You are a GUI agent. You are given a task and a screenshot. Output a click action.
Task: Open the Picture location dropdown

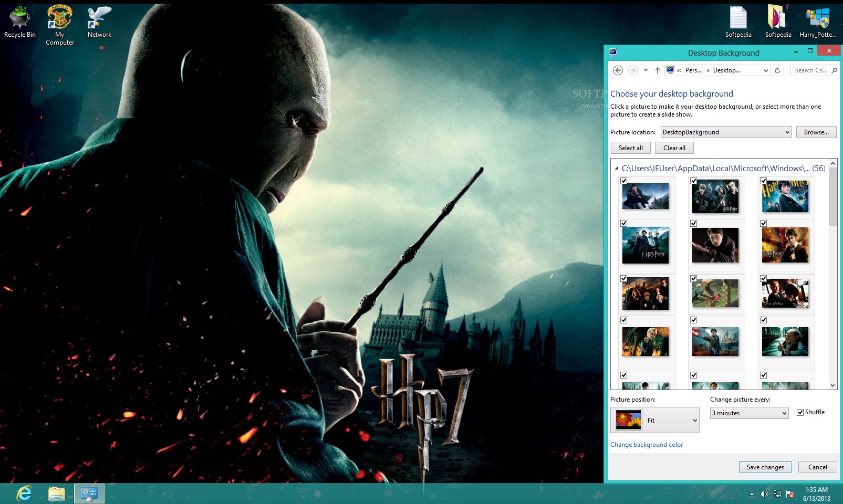(x=726, y=132)
